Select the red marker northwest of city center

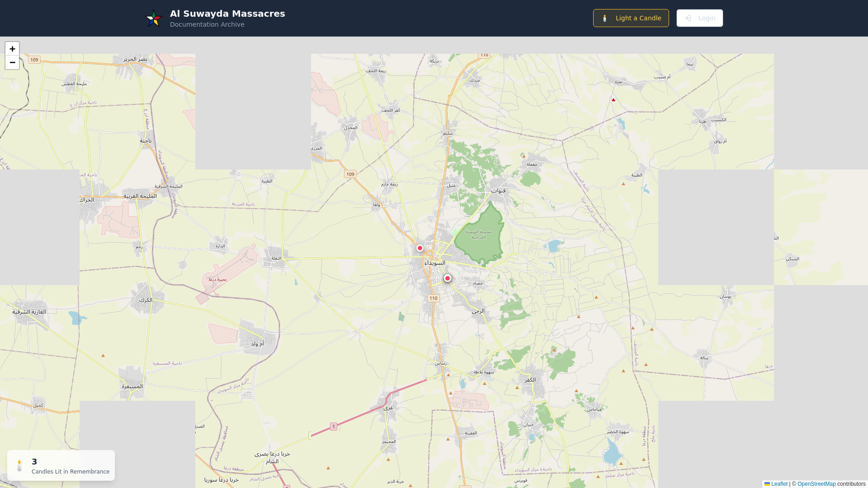pos(420,248)
